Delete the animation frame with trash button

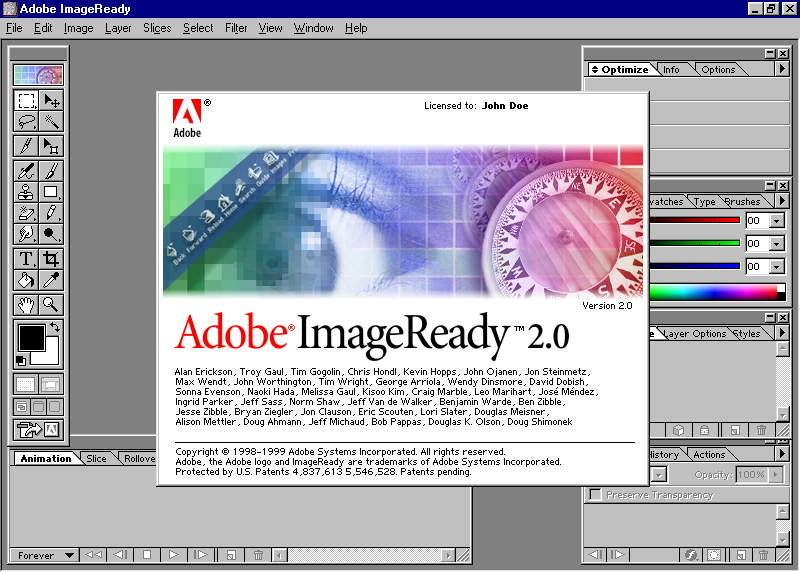[x=258, y=555]
